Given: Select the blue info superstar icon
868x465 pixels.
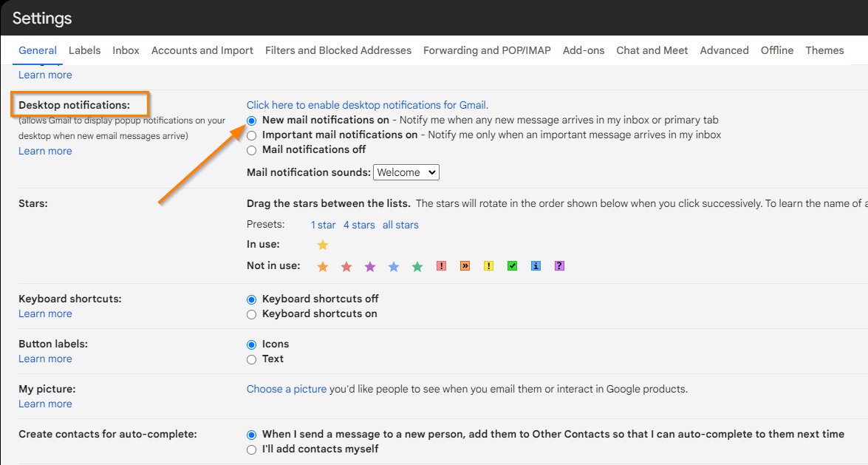Looking at the screenshot, I should click(x=536, y=266).
